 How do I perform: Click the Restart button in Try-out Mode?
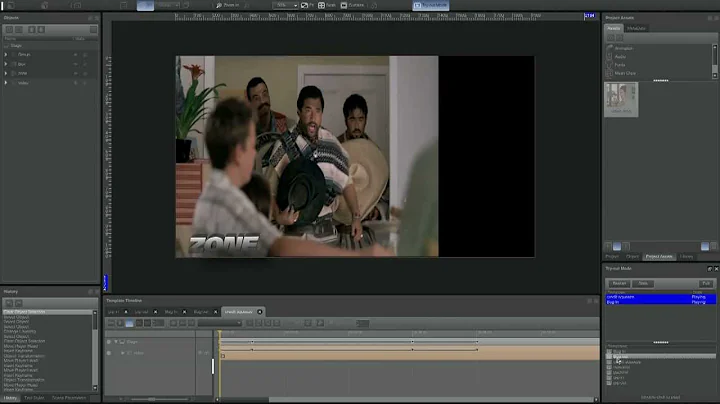coord(619,283)
